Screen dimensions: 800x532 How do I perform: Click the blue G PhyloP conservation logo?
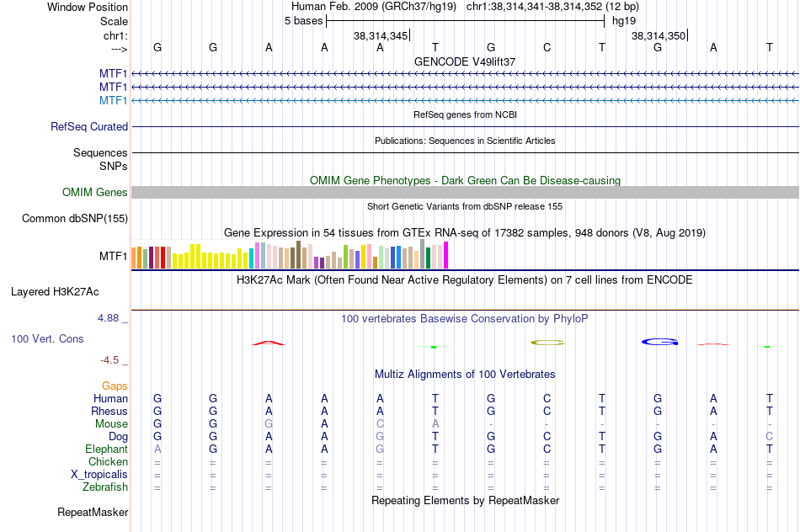pyautogui.click(x=659, y=342)
